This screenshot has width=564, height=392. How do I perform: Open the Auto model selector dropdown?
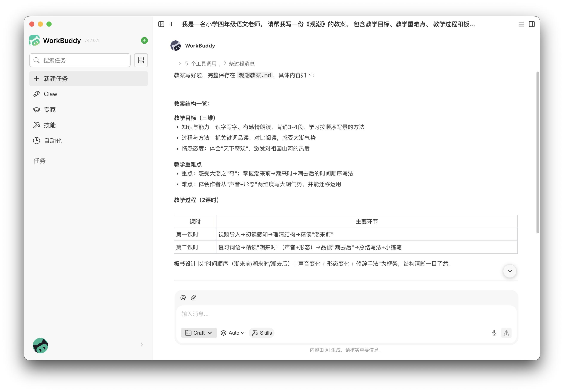click(232, 333)
